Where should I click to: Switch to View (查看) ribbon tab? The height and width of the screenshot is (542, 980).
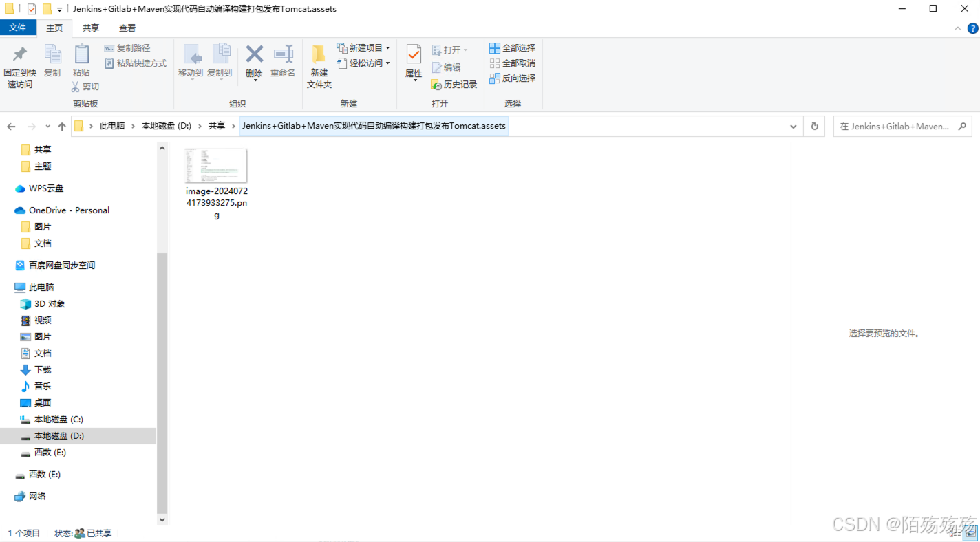pyautogui.click(x=127, y=28)
